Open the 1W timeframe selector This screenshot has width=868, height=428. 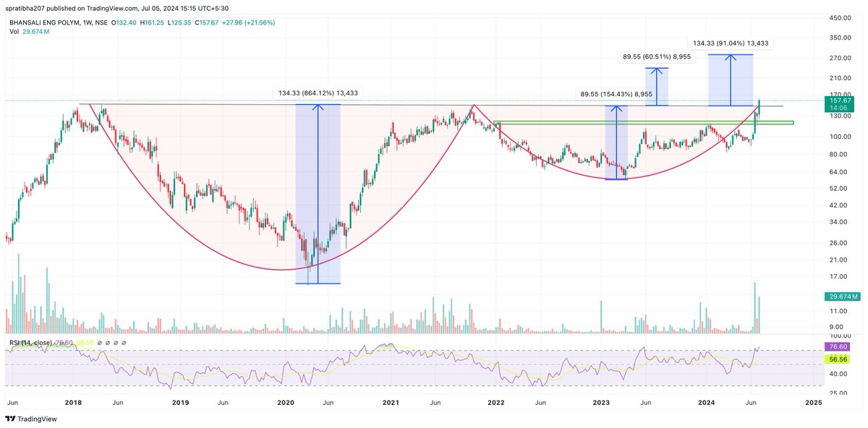[x=87, y=22]
